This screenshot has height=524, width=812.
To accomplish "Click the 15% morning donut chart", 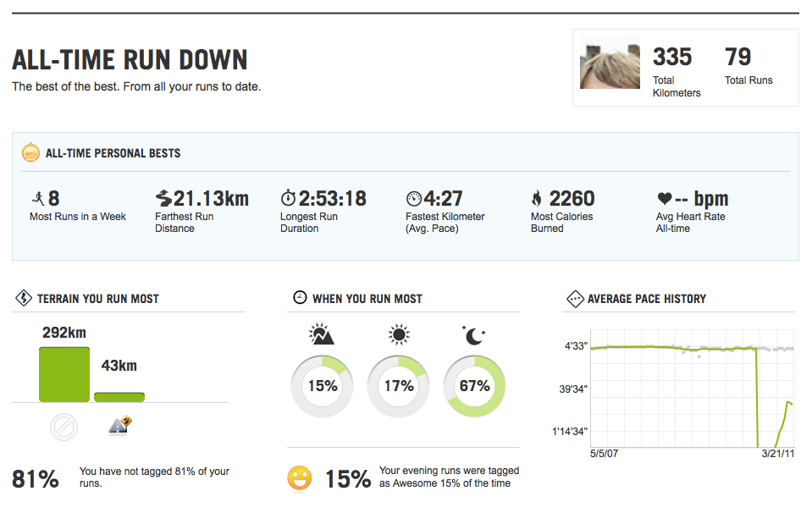I will 323,386.
